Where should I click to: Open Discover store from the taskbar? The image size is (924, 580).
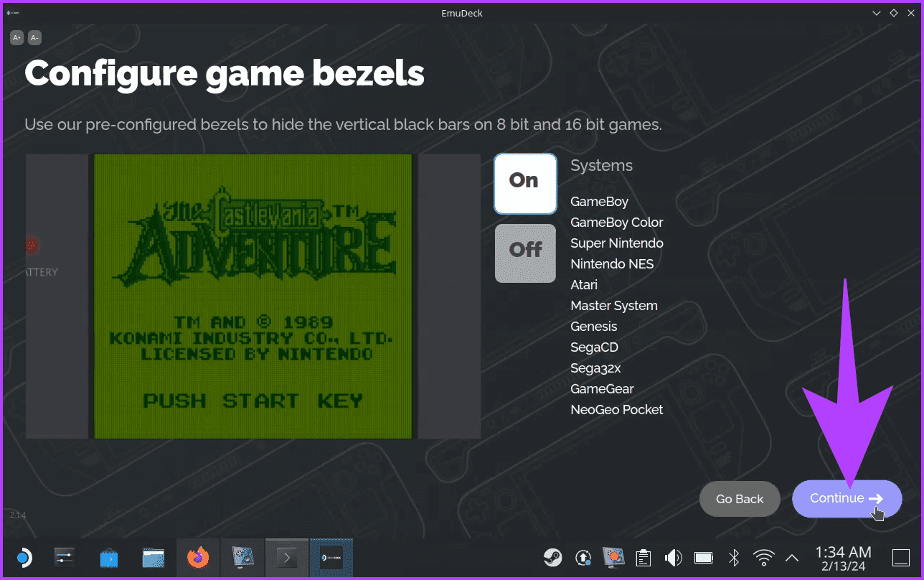click(109, 558)
